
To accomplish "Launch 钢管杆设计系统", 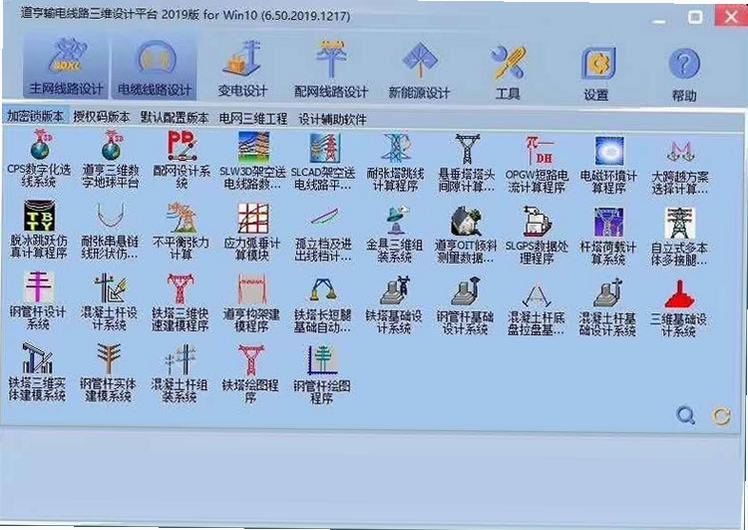I will tap(38, 300).
